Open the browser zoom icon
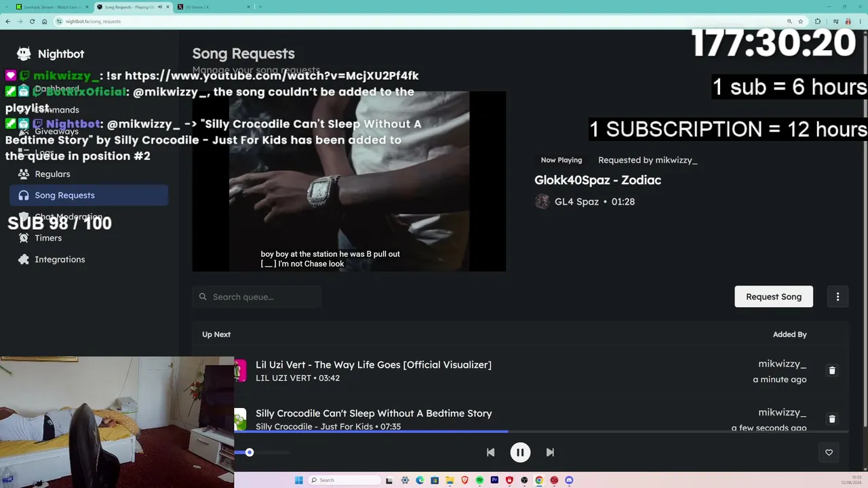868x488 pixels. (x=789, y=21)
